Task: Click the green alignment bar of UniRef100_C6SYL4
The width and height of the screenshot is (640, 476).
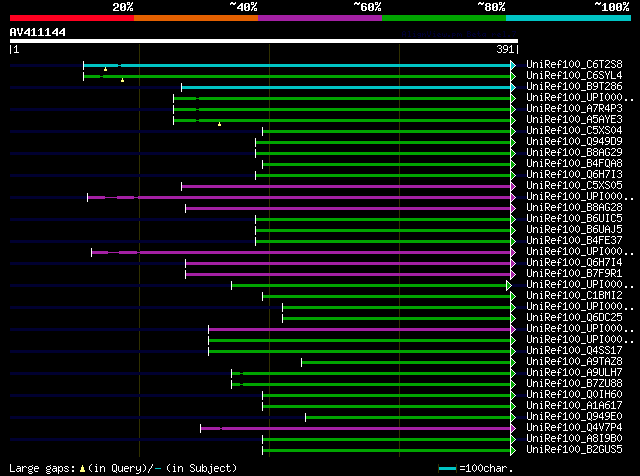Action: (297, 76)
